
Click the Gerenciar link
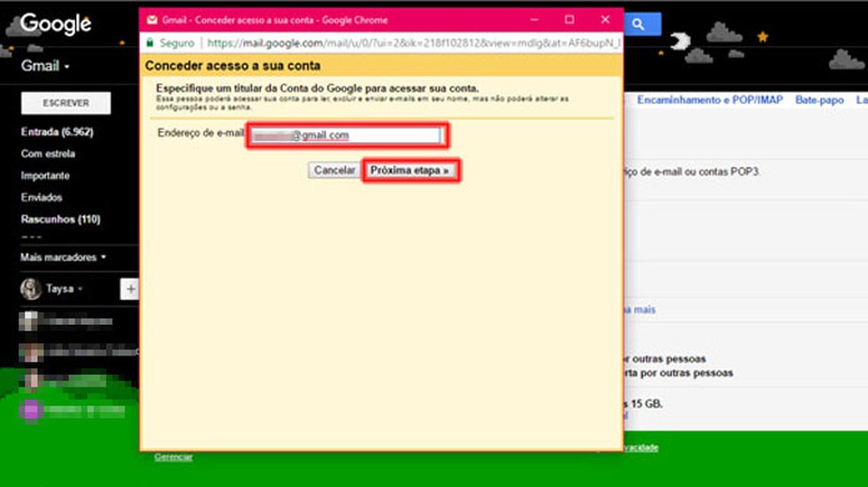pyautogui.click(x=173, y=457)
